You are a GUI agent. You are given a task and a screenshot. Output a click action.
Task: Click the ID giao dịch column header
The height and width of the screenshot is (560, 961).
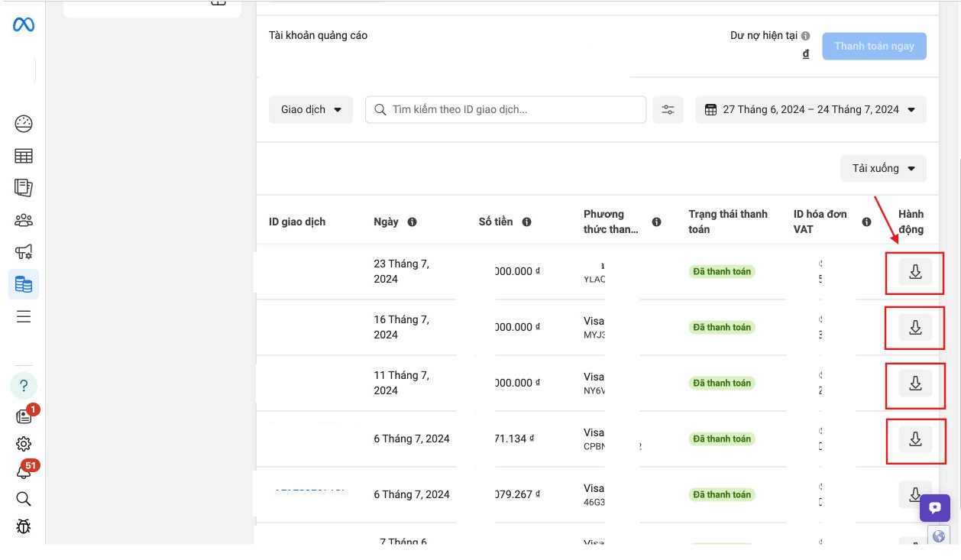click(297, 222)
